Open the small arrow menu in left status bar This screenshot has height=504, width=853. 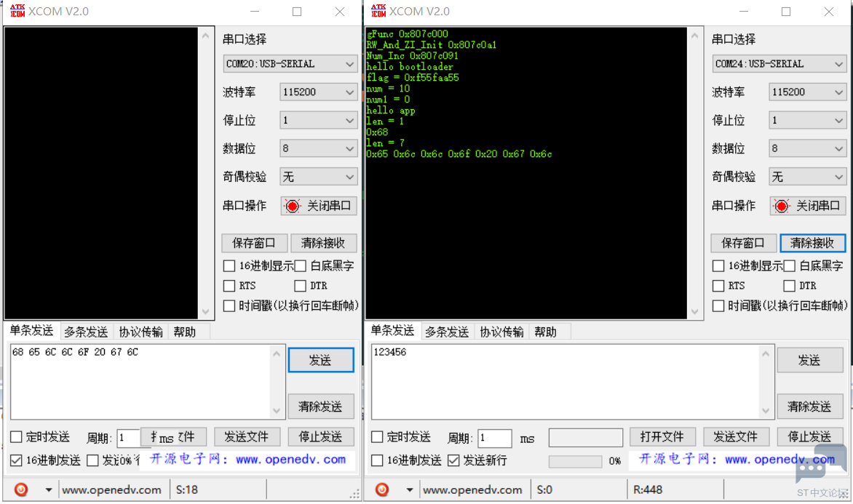tap(49, 490)
